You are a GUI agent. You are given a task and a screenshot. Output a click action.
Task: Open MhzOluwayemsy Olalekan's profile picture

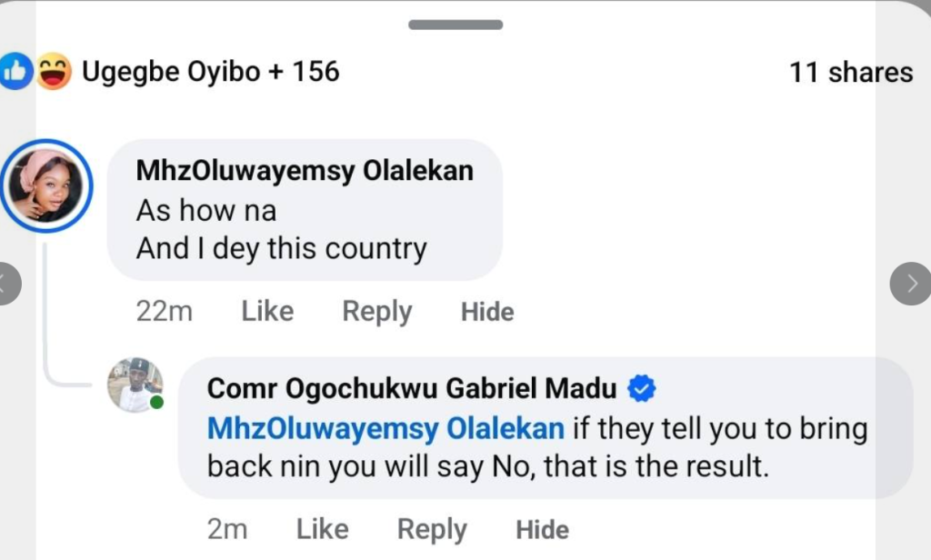click(45, 185)
